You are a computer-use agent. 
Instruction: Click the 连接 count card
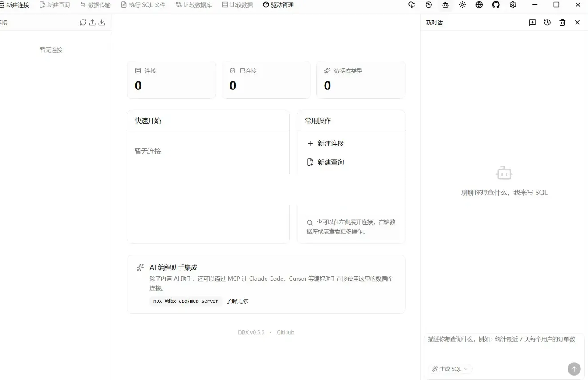(171, 80)
